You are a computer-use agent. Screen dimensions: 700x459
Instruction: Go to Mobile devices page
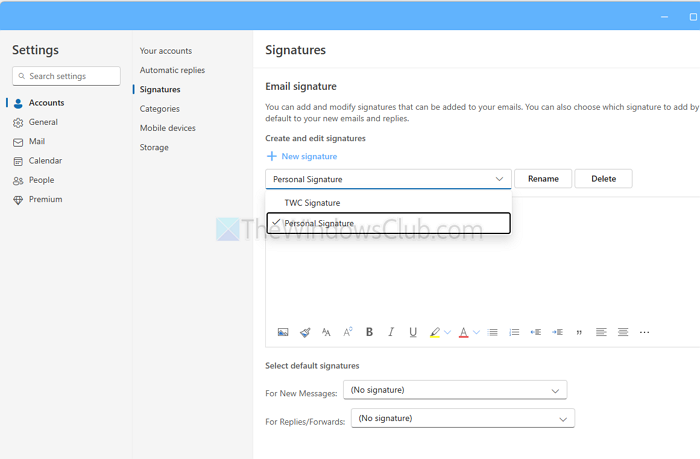[x=167, y=128]
